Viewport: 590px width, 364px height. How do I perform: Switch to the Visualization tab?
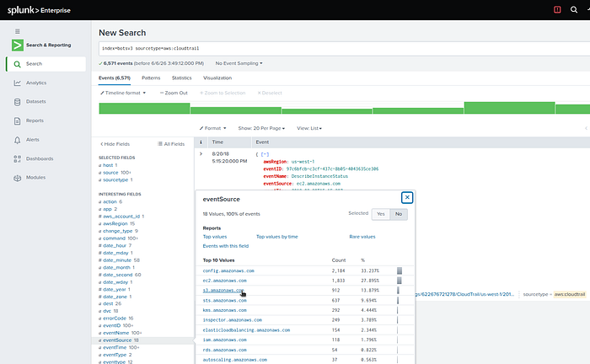(x=217, y=78)
